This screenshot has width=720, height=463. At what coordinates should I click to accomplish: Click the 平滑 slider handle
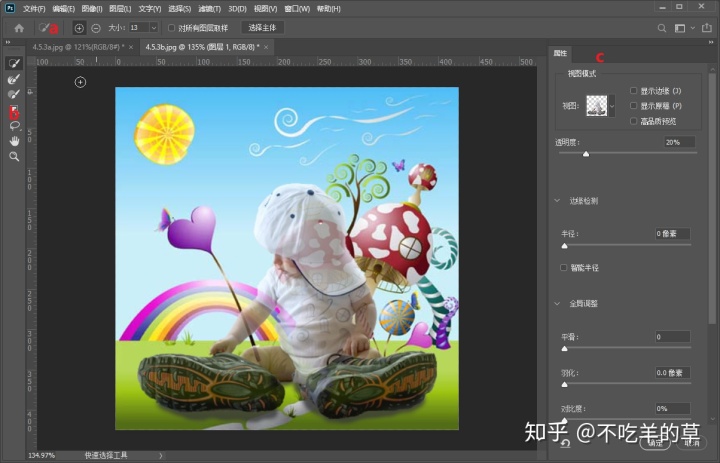[x=564, y=349]
